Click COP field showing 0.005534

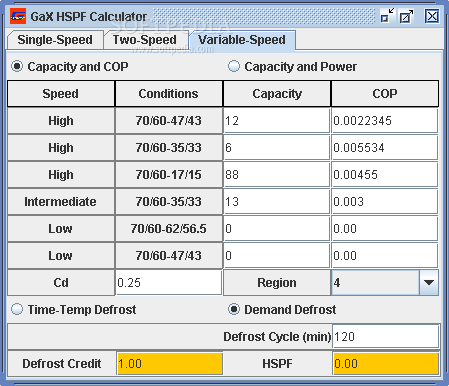384,148
